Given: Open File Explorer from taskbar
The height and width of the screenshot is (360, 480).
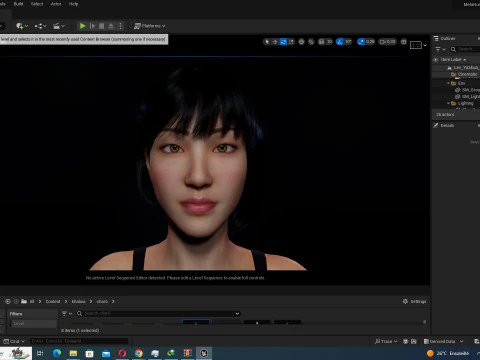Looking at the screenshot, I should (x=73, y=353).
